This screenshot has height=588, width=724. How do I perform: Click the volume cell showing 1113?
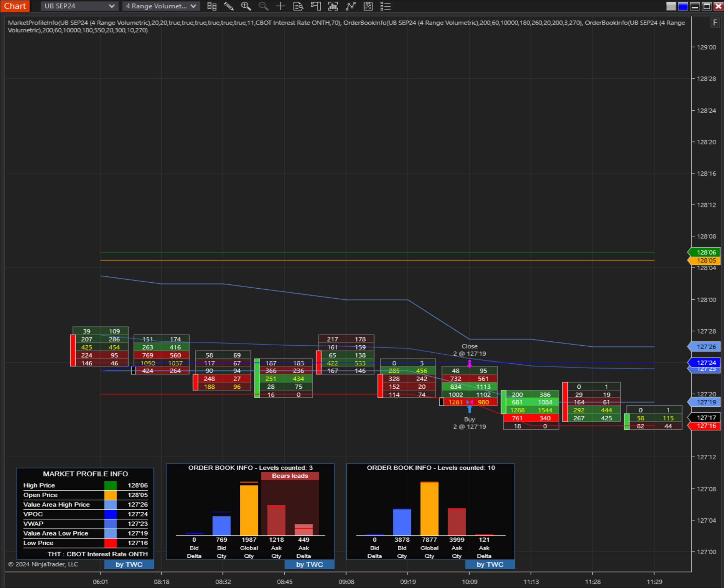[x=483, y=387]
